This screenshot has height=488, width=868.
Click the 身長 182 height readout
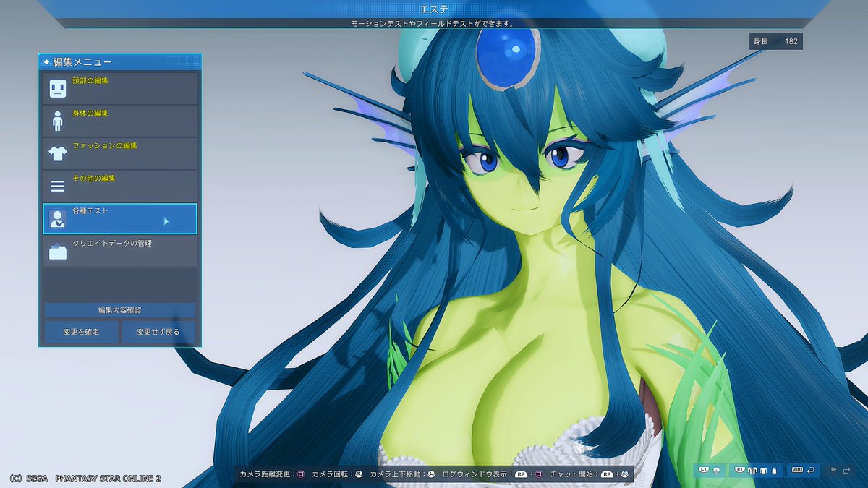coord(775,41)
